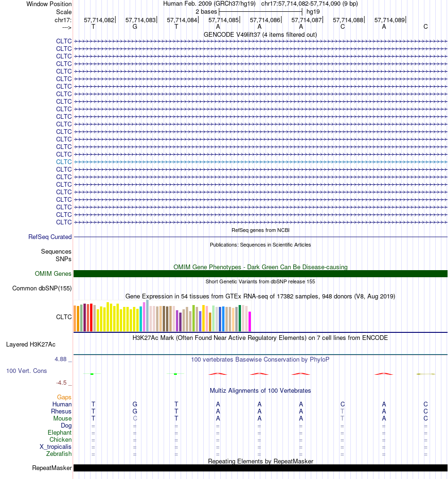Click the CLTC label beside GTEx bar chart
Screen dimensions: 448x479
tap(64, 317)
